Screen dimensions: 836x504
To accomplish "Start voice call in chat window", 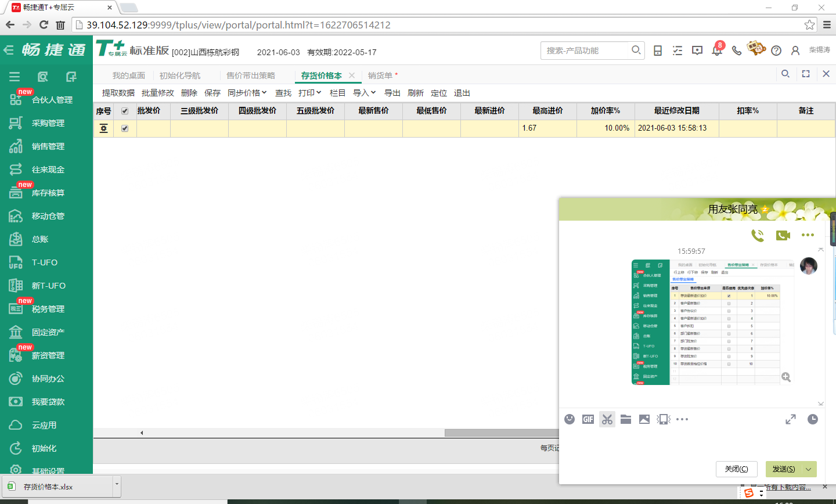I will tap(758, 235).
